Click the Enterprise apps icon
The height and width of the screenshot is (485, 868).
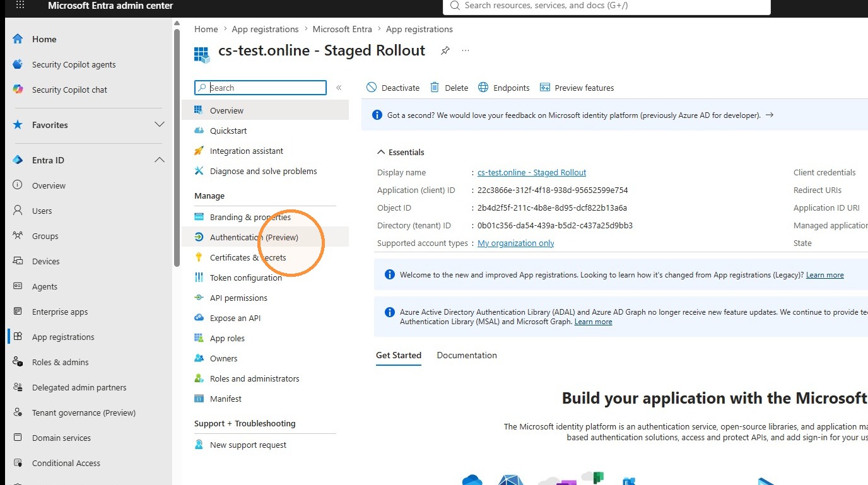pyautogui.click(x=18, y=312)
